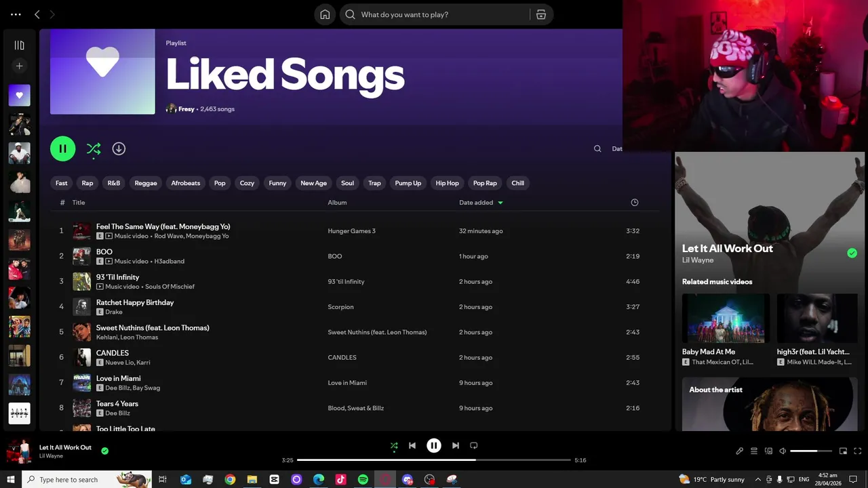The image size is (868, 488).
Task: Skip to the next track
Action: click(x=456, y=445)
